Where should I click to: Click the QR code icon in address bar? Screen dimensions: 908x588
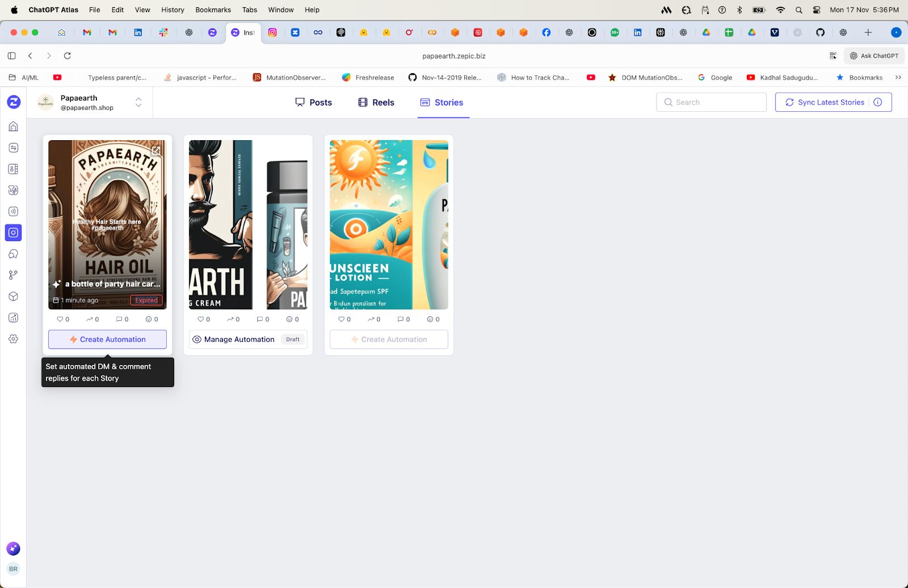pos(833,56)
